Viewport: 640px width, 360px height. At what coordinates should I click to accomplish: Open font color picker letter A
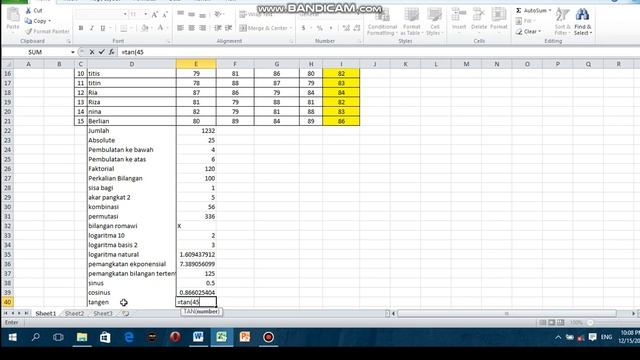(161, 28)
